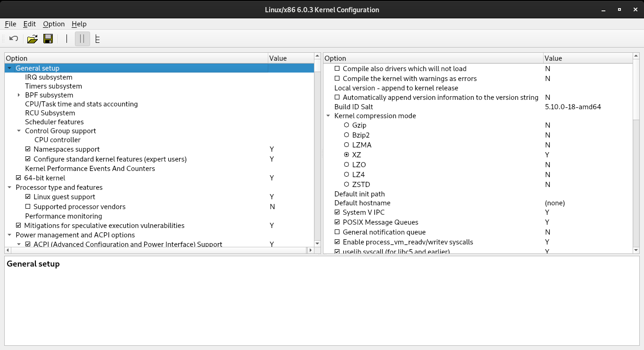Select XZ compression radio button
644x350 pixels.
(x=347, y=155)
